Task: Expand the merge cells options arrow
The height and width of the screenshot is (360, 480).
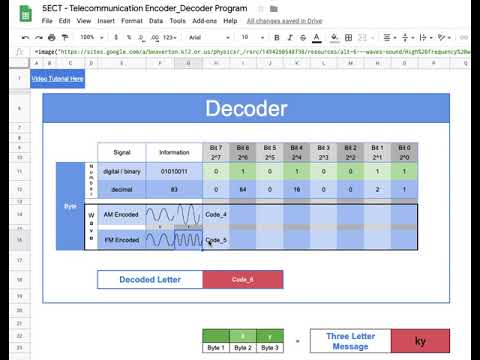Action: pos(373,38)
